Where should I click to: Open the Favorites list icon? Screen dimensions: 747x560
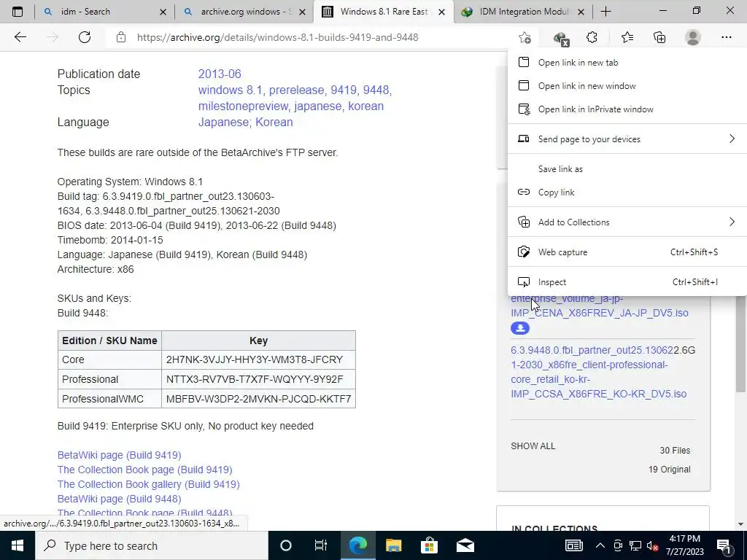click(627, 37)
